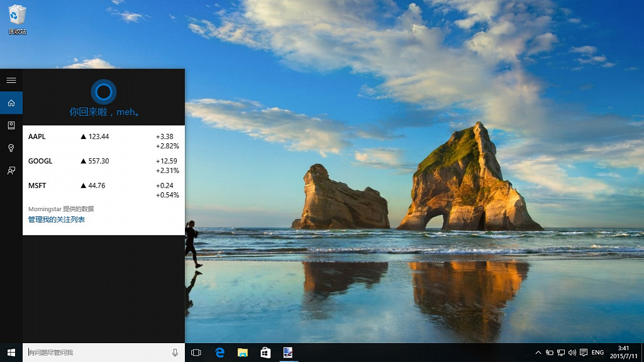Click the AAPL price 123.44

(x=99, y=136)
